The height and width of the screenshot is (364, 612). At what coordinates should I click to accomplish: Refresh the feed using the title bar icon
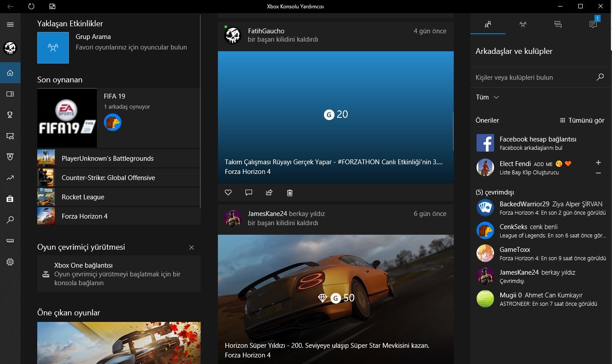click(31, 7)
